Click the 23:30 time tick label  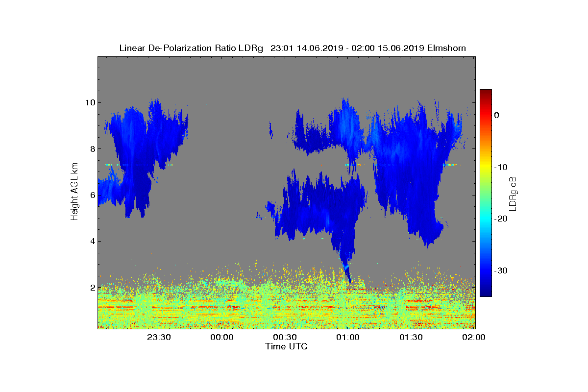(159, 337)
